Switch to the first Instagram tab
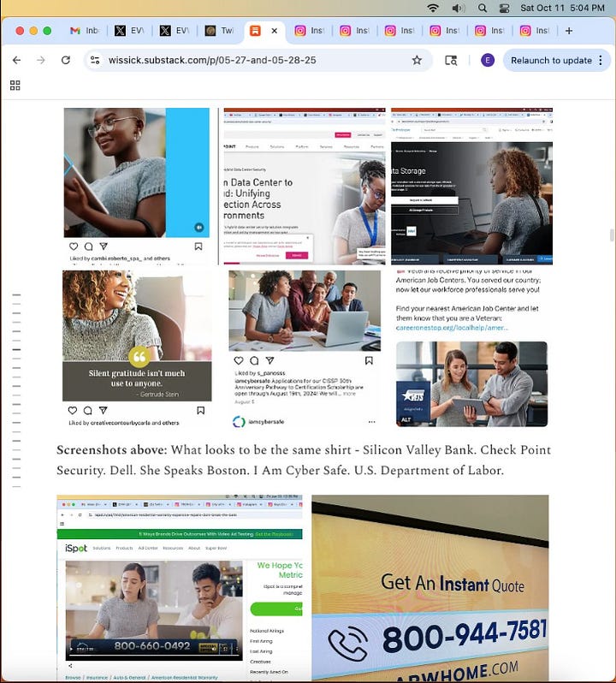This screenshot has height=683, width=616. [x=310, y=31]
